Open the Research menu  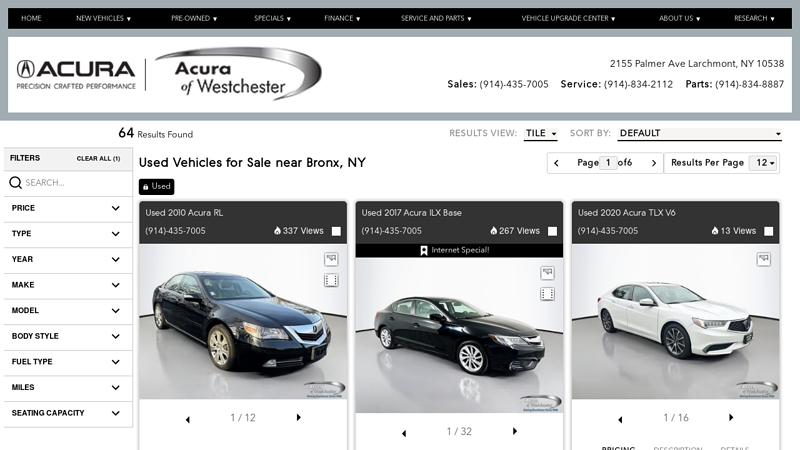[x=754, y=18]
